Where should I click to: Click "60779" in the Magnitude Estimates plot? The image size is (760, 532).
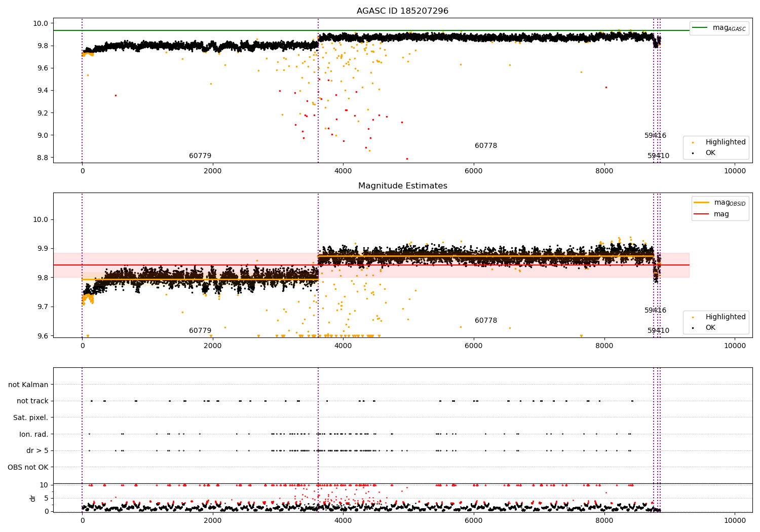200,331
